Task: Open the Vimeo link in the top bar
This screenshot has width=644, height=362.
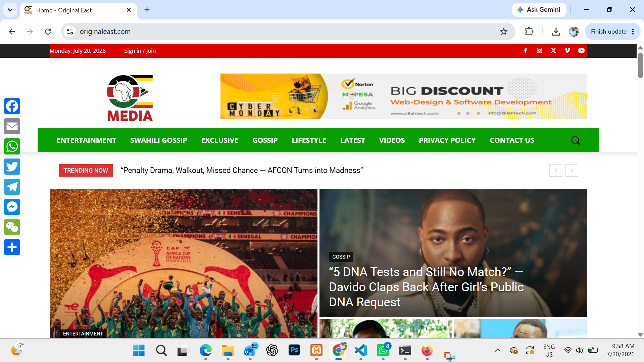Action: 567,50
